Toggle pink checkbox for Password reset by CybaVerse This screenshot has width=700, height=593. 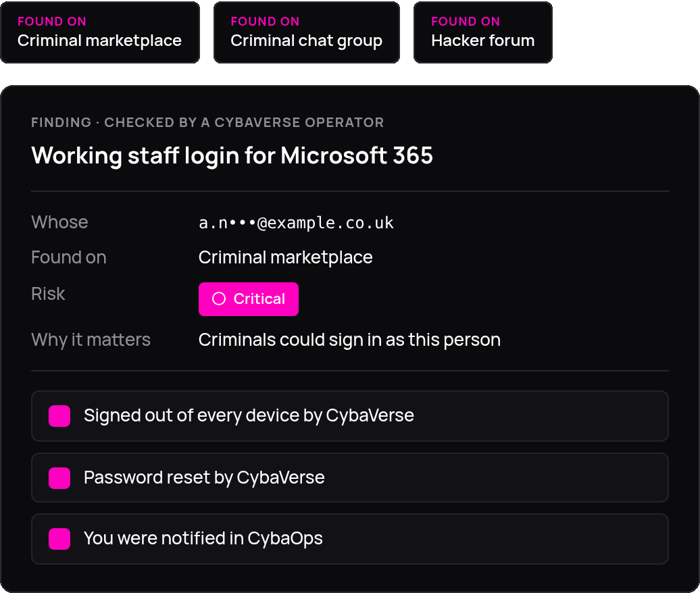tap(59, 478)
